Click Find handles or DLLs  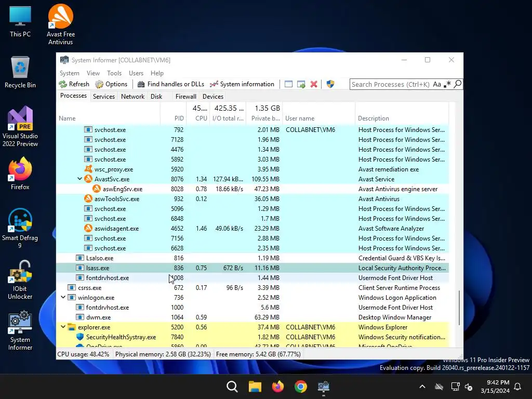click(x=170, y=84)
